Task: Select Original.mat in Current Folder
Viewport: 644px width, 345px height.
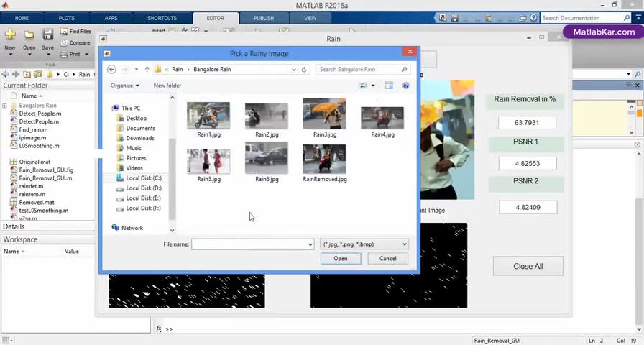Action: (x=34, y=162)
